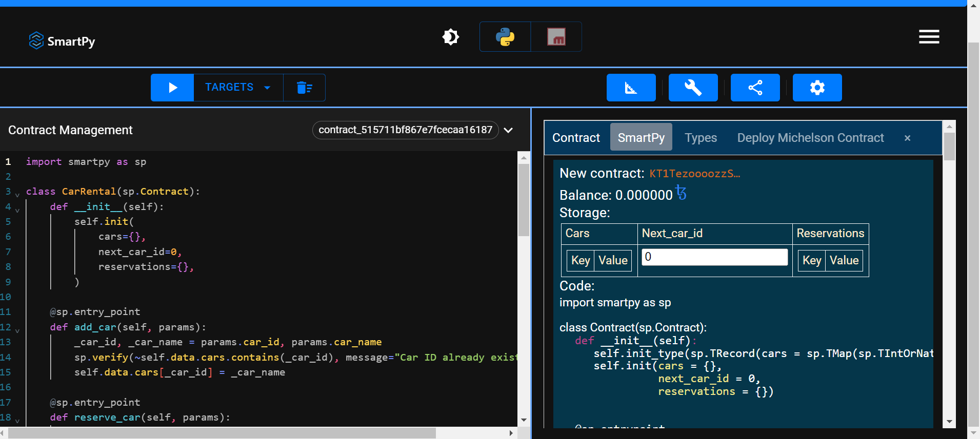Click the 'Balance: 0.000000' text

tap(616, 195)
